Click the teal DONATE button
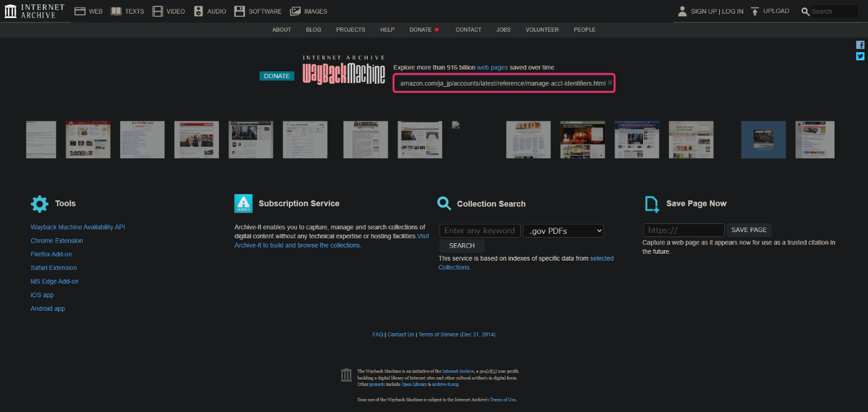 click(x=277, y=76)
